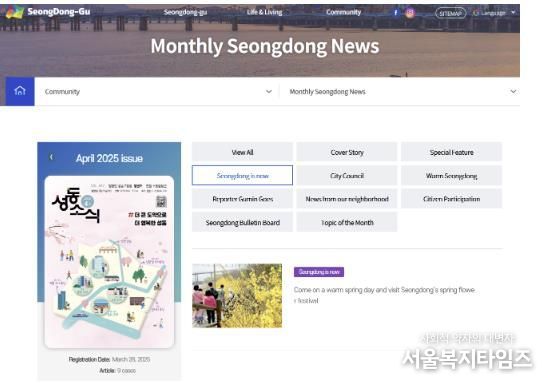This screenshot has height=383, width=550.
Task: Select the View All category
Action: (x=242, y=152)
